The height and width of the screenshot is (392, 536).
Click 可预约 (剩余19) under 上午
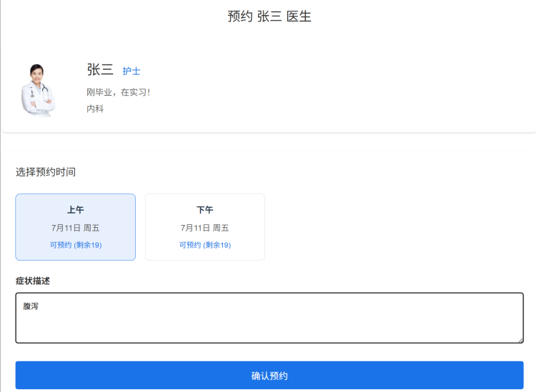click(x=76, y=245)
